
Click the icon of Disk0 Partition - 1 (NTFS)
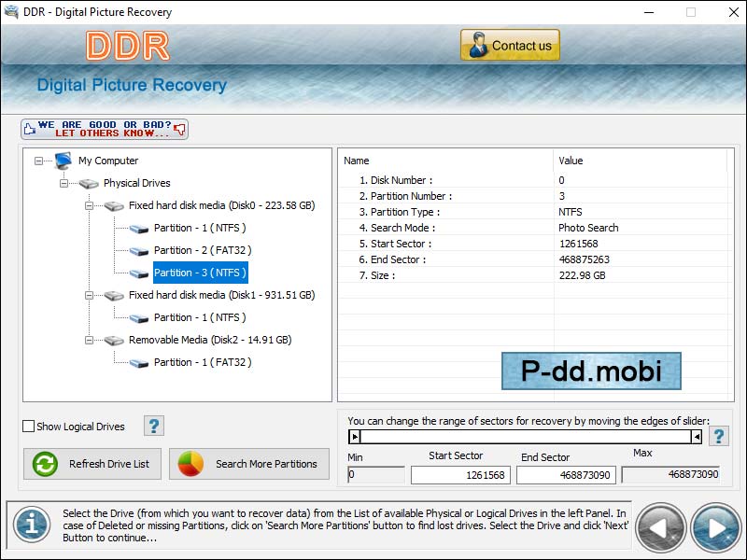point(139,229)
